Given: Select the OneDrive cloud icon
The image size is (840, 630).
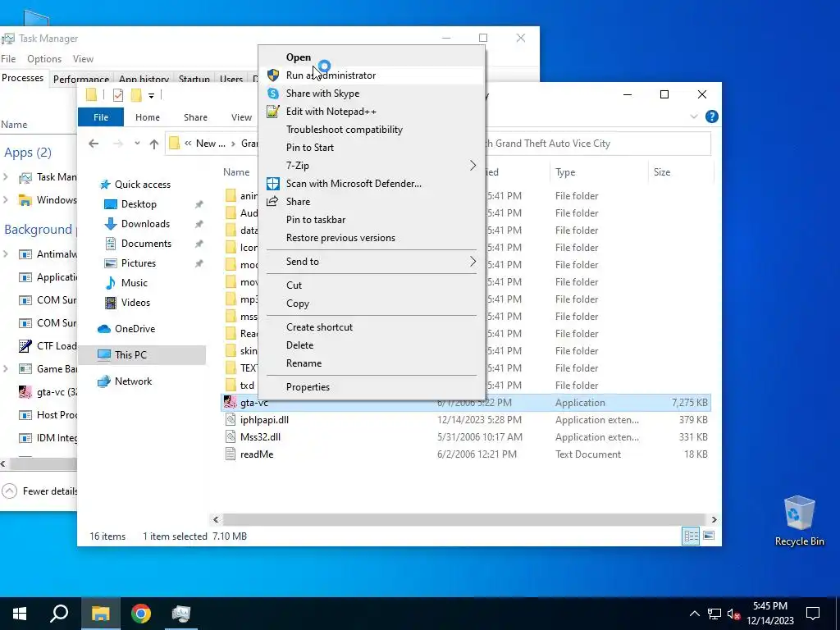Looking at the screenshot, I should tap(104, 329).
